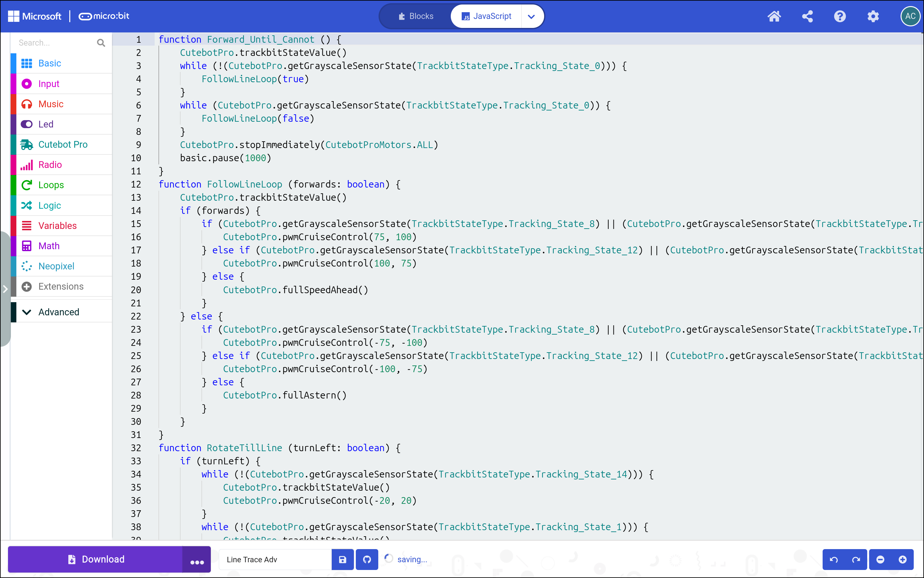Click 'Forward_Until_Cannot' function name on line 1
The height and width of the screenshot is (578, 924).
[x=261, y=39]
